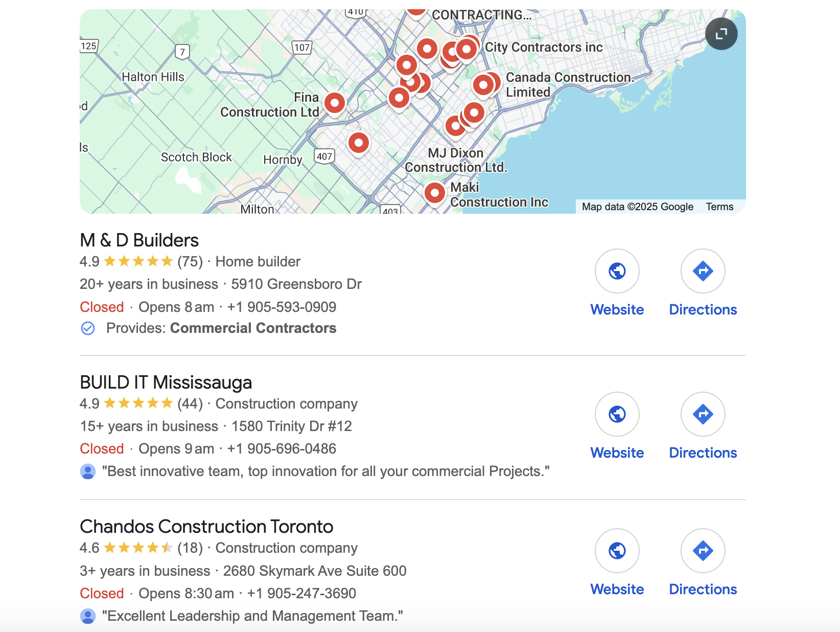This screenshot has width=840, height=632.
Task: Click the map pin near Maki Construction Inc
Action: click(x=434, y=193)
